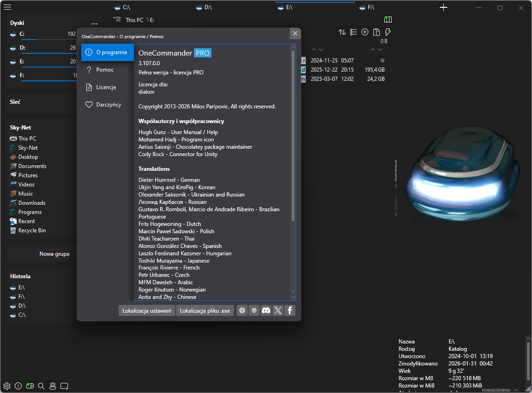Click the robot automation icon
The height and width of the screenshot is (393, 532).
[x=53, y=386]
